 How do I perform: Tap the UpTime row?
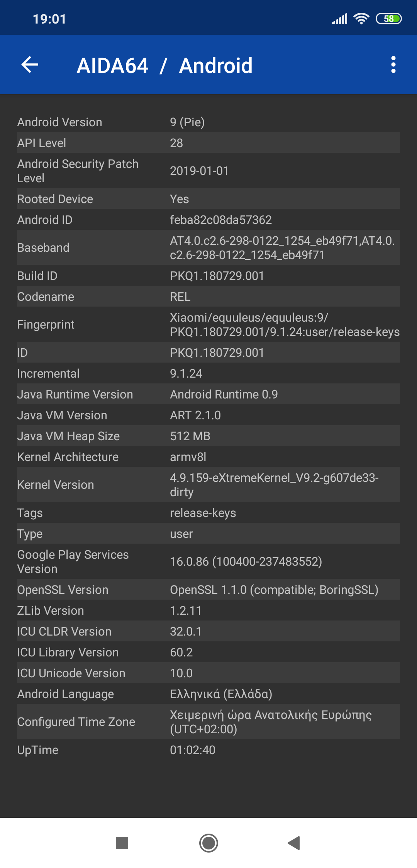[208, 750]
